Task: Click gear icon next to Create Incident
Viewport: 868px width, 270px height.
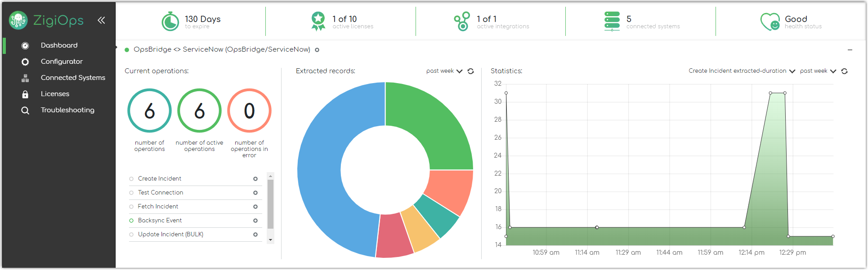Action: click(x=255, y=179)
